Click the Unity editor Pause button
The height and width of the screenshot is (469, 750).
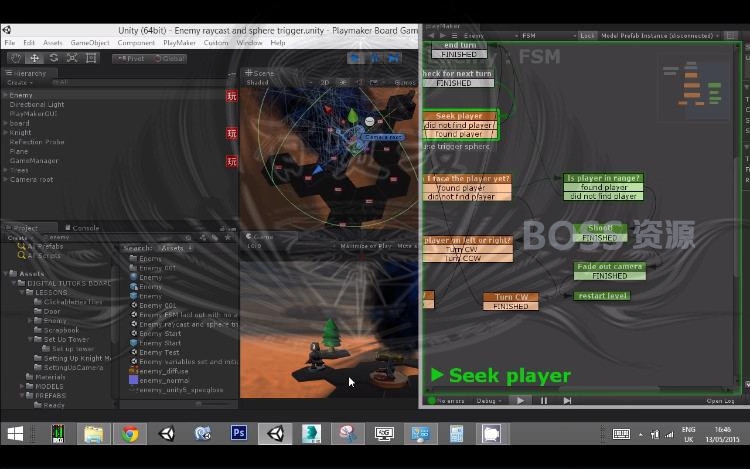[375, 58]
